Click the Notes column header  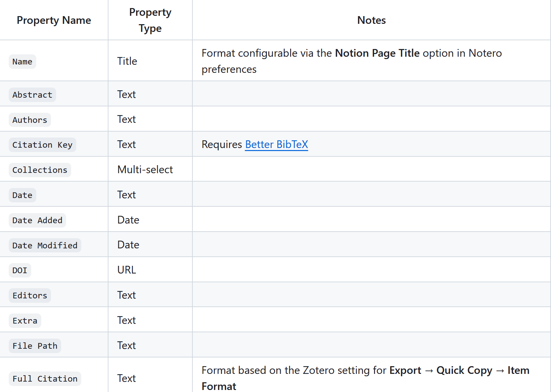coord(371,20)
